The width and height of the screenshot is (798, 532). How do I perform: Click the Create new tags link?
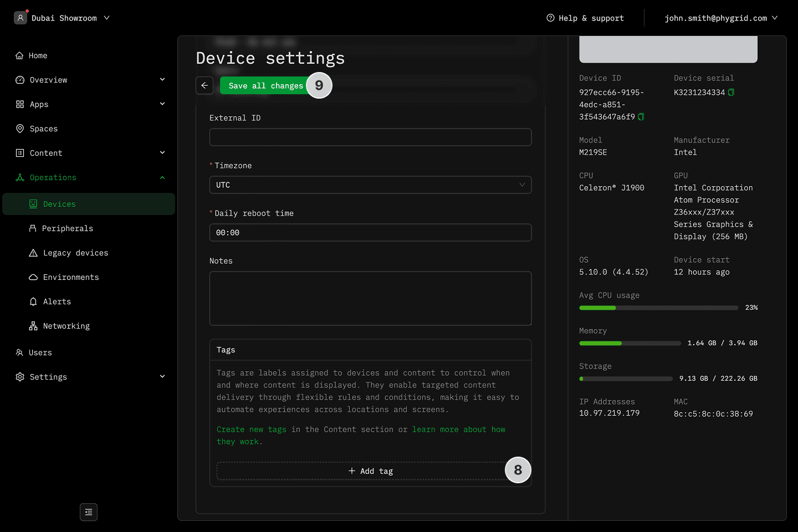[x=252, y=429]
